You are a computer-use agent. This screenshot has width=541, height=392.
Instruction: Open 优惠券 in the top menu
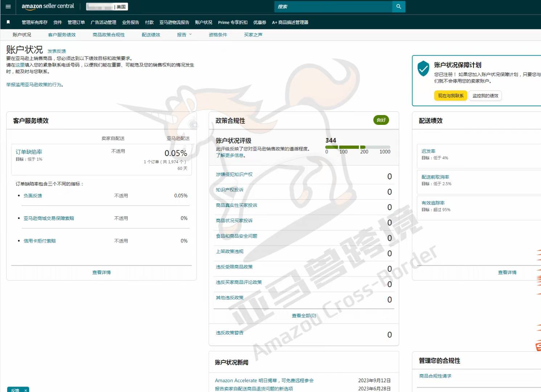pos(260,23)
